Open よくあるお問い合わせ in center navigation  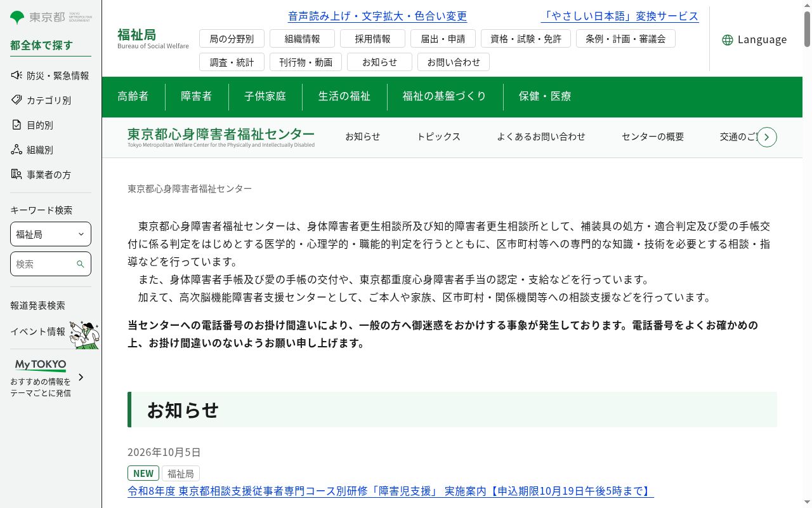(541, 137)
